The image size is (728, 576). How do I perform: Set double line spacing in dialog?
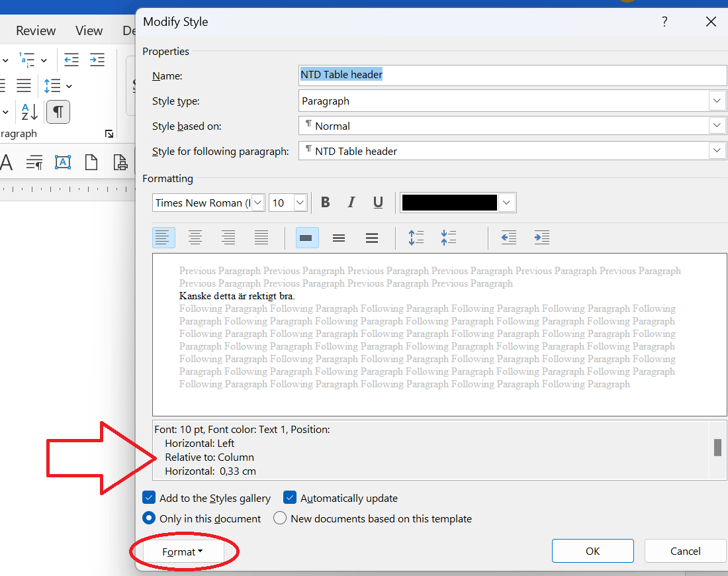coord(372,238)
